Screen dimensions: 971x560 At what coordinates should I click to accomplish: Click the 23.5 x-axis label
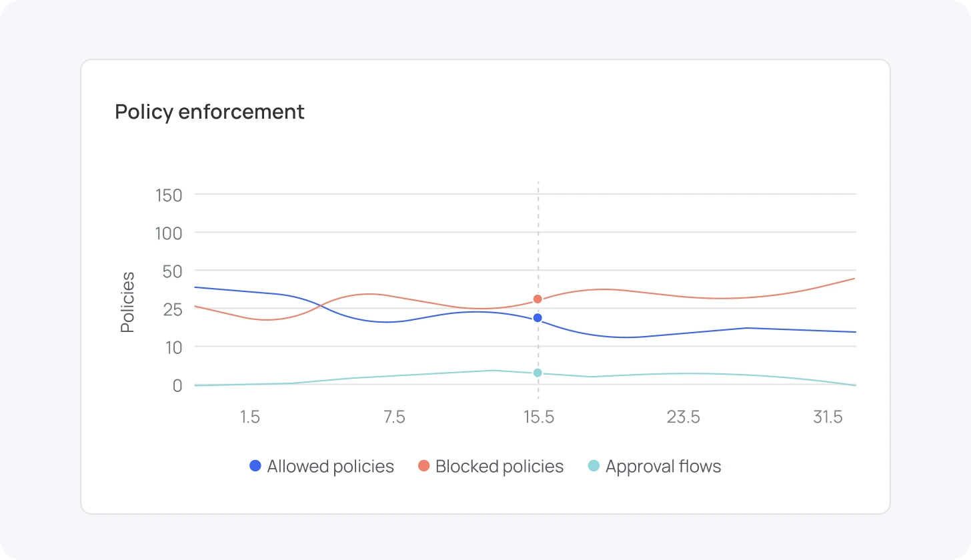(x=684, y=417)
